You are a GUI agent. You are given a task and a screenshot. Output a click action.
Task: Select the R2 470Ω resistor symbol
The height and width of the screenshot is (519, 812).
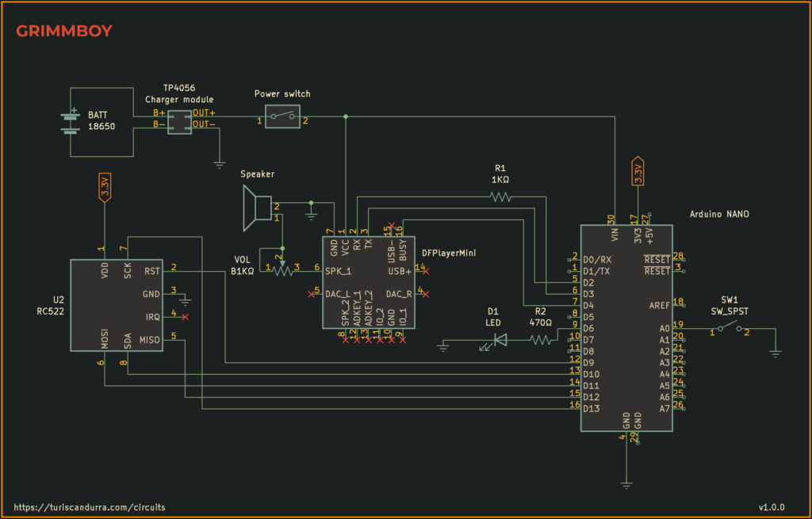coord(540,340)
